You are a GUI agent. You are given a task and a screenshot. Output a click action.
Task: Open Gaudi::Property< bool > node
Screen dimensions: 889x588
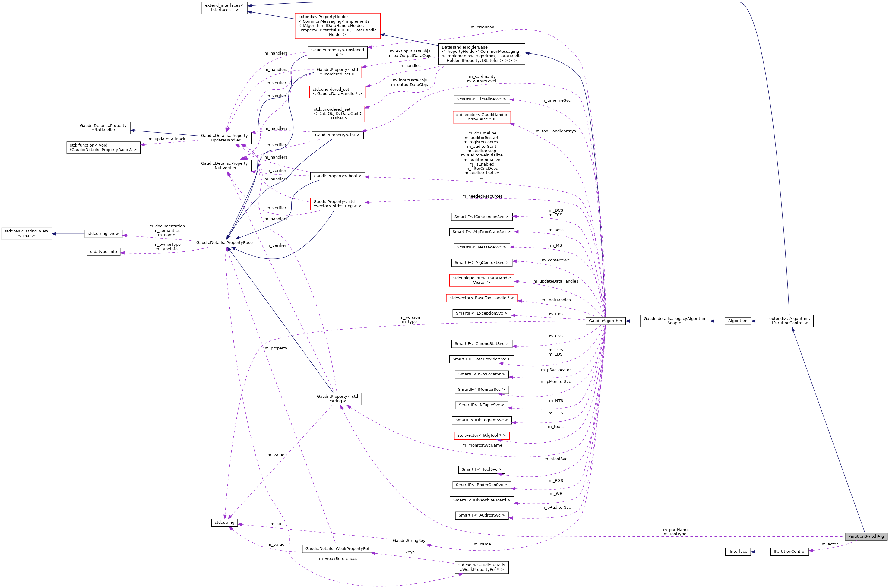pyautogui.click(x=337, y=176)
